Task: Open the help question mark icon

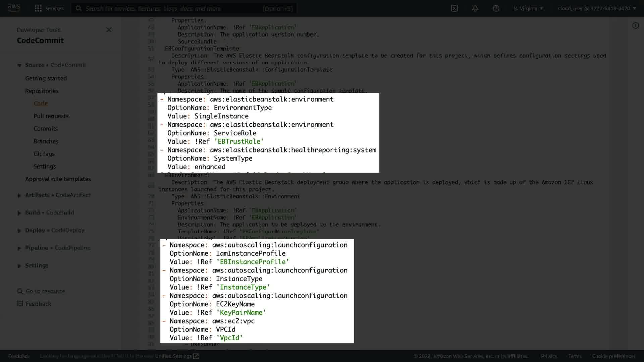Action: pyautogui.click(x=496, y=8)
